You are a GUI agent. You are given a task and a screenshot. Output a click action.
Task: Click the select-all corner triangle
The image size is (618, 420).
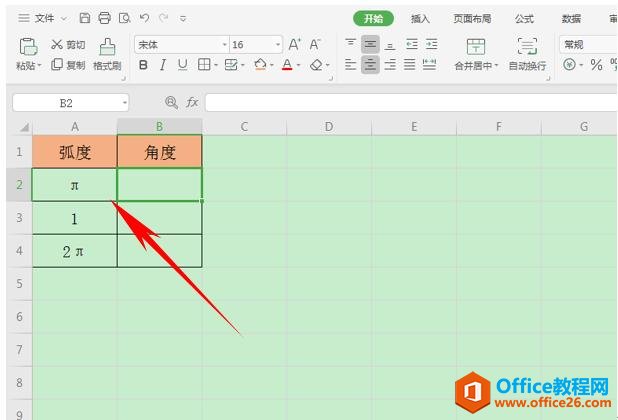coord(24,127)
